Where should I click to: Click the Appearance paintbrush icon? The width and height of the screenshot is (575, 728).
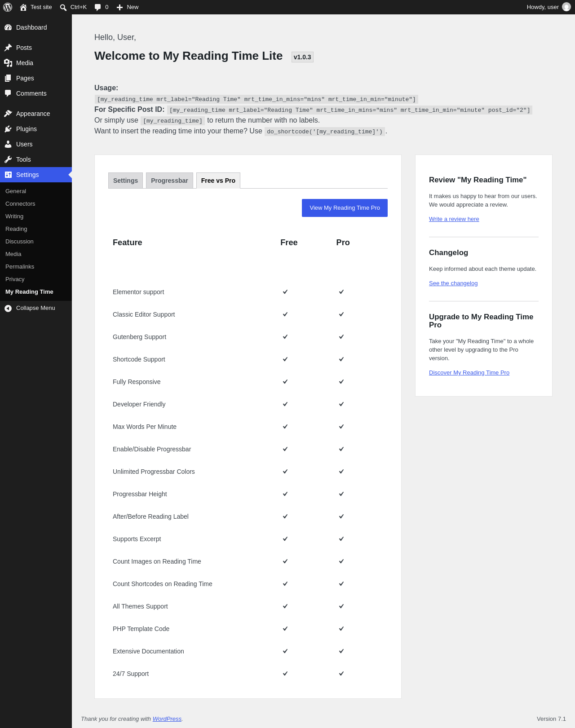coord(8,114)
